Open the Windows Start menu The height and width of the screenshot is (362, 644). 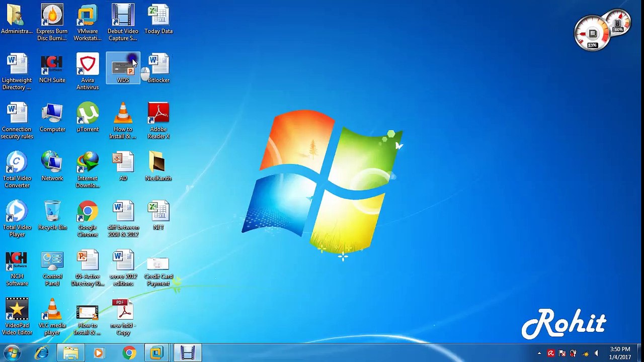click(12, 353)
